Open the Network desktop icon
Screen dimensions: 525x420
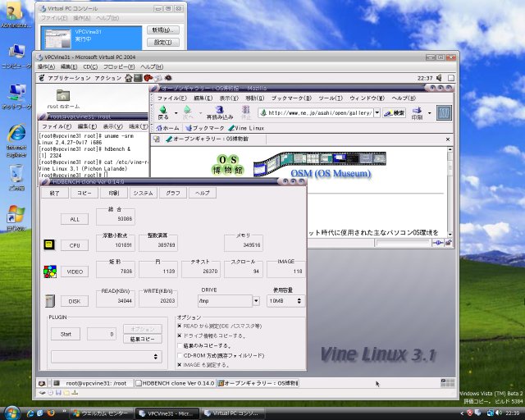tap(16, 93)
